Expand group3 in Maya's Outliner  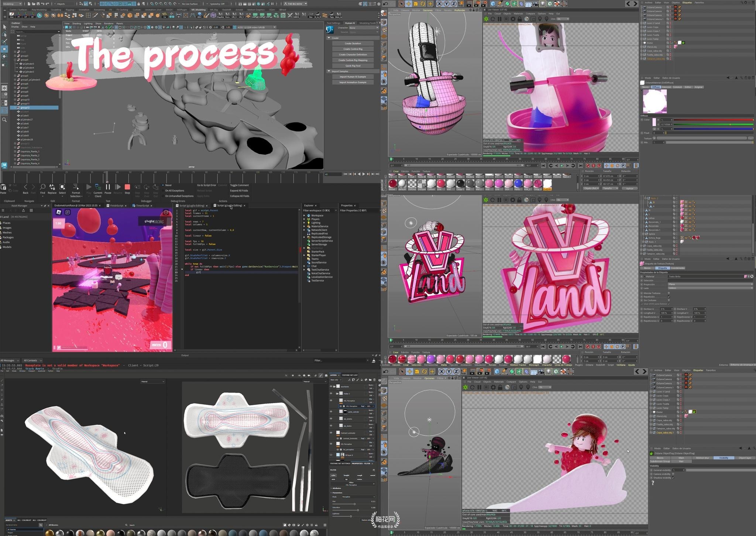click(15, 56)
